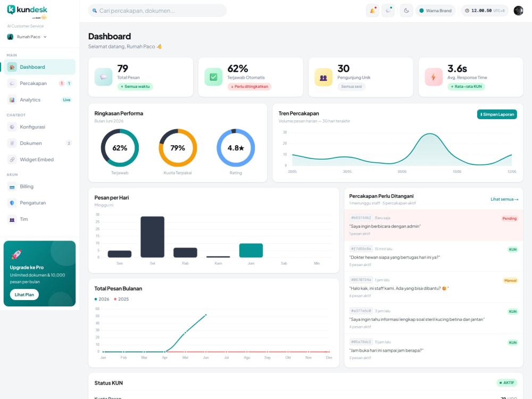The height and width of the screenshot is (399, 532).
Task: Open Percakapan in the sidebar
Action: pos(40,83)
